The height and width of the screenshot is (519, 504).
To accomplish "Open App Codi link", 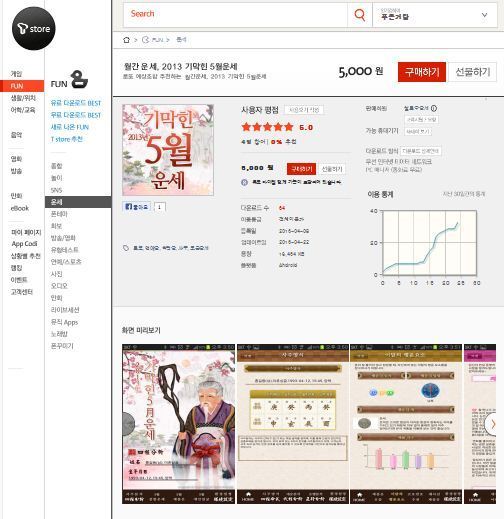I will [x=24, y=244].
